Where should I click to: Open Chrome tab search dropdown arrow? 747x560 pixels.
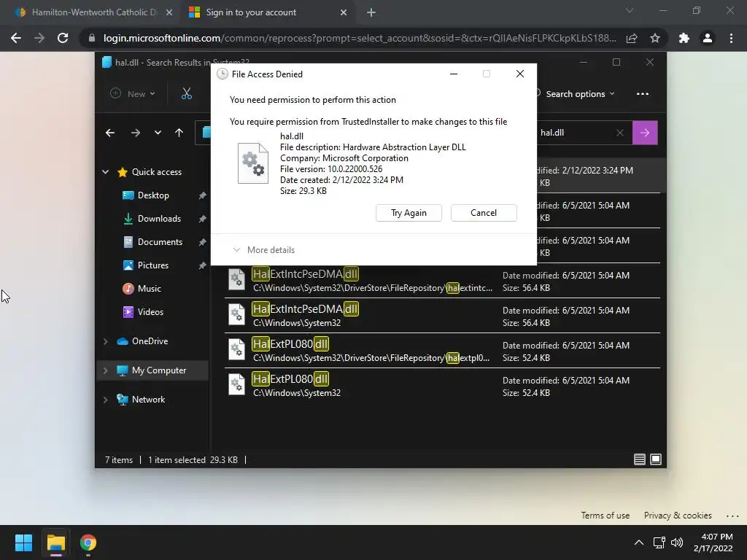coord(630,10)
